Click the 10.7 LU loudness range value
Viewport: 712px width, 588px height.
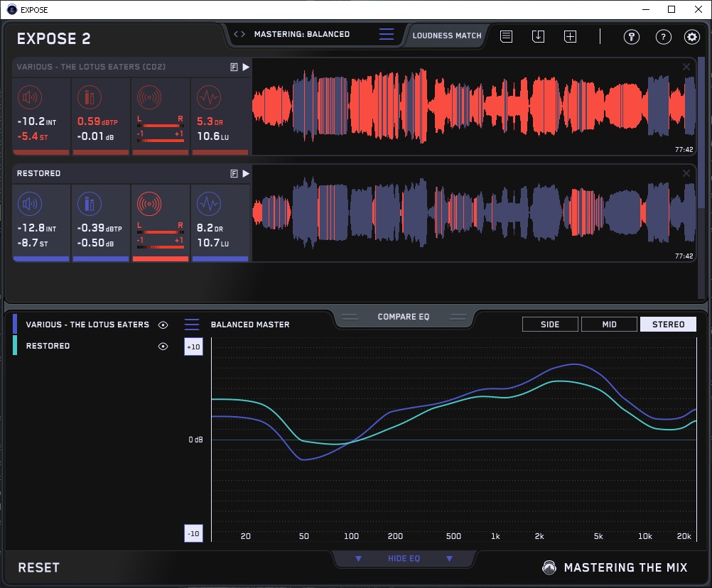[x=213, y=243]
